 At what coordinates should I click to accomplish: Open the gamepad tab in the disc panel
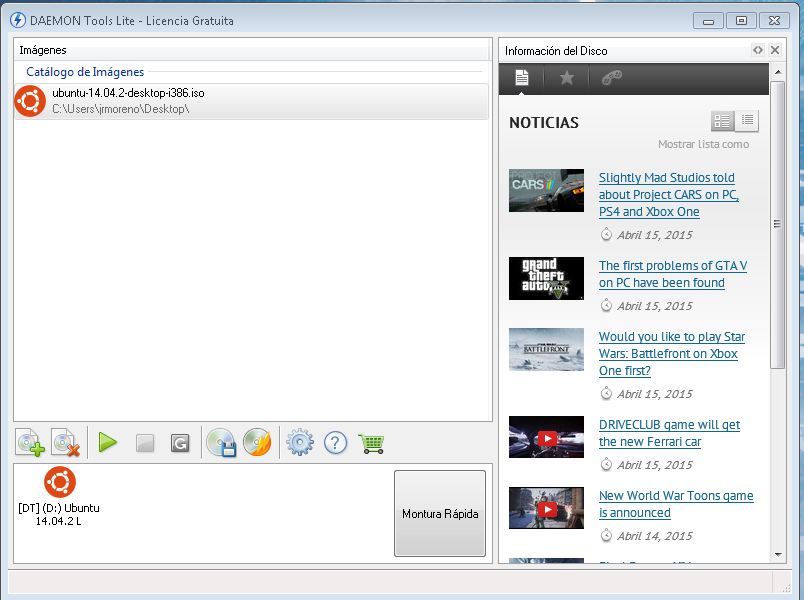[x=610, y=78]
